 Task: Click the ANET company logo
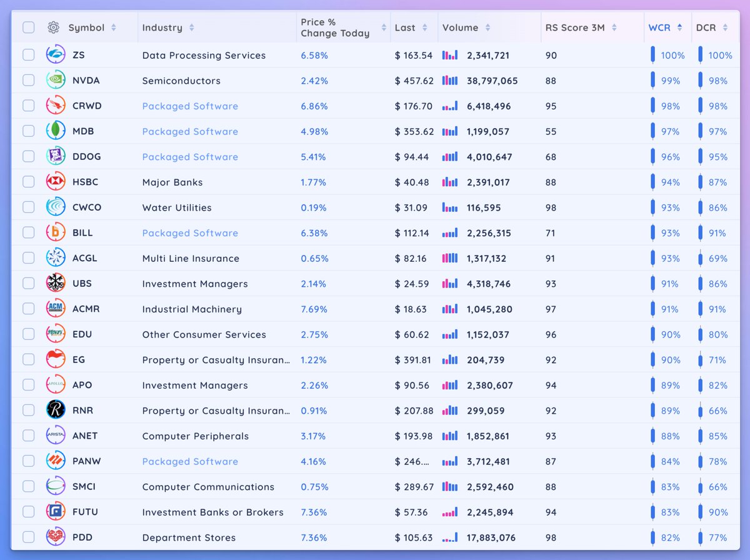56,436
